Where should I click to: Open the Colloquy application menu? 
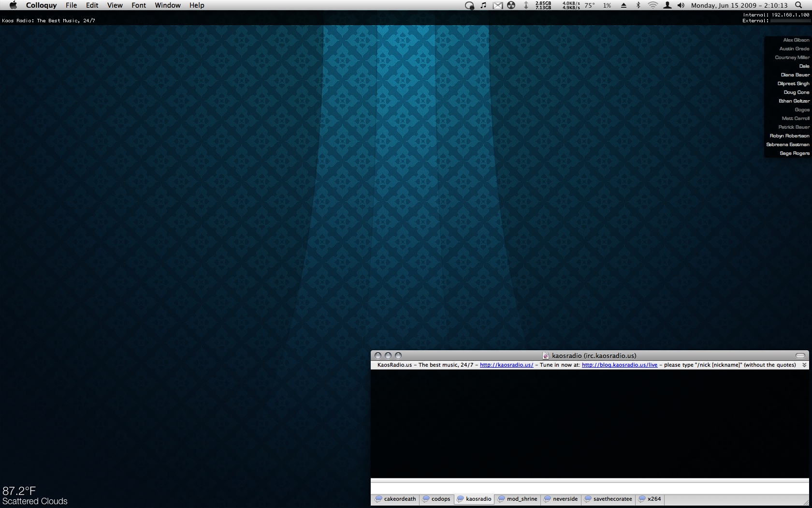41,5
